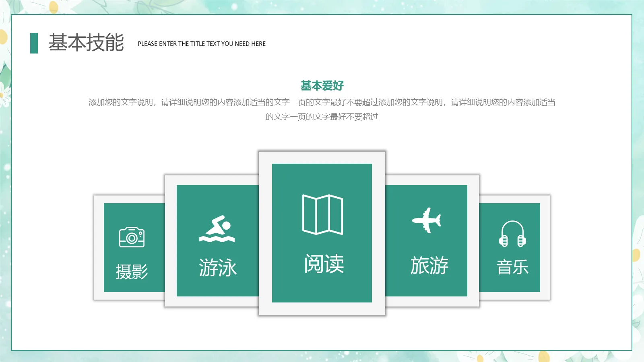
Task: Click the description paragraph under 基本爱好
Action: 322,109
